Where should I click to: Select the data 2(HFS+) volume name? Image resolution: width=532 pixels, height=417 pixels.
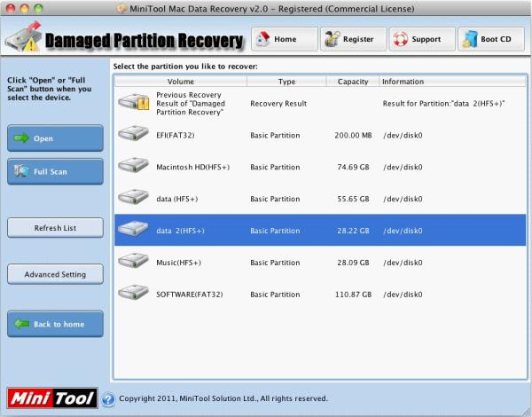pyautogui.click(x=181, y=231)
